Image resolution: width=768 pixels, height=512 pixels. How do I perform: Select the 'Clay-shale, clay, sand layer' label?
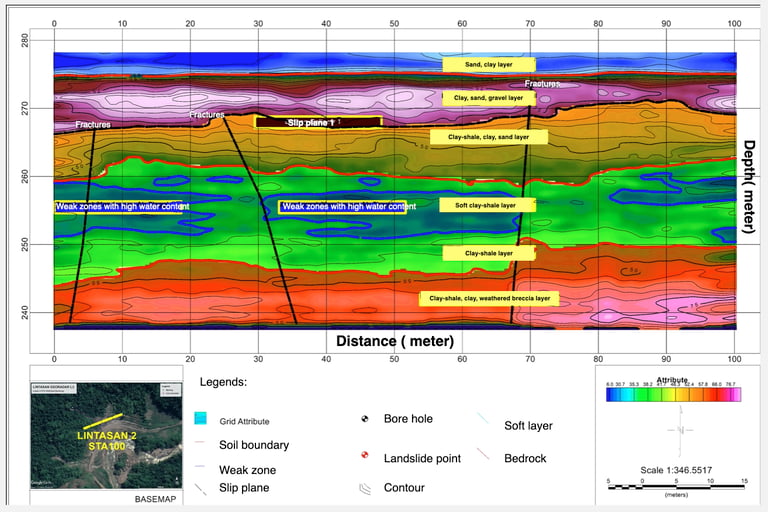[489, 137]
